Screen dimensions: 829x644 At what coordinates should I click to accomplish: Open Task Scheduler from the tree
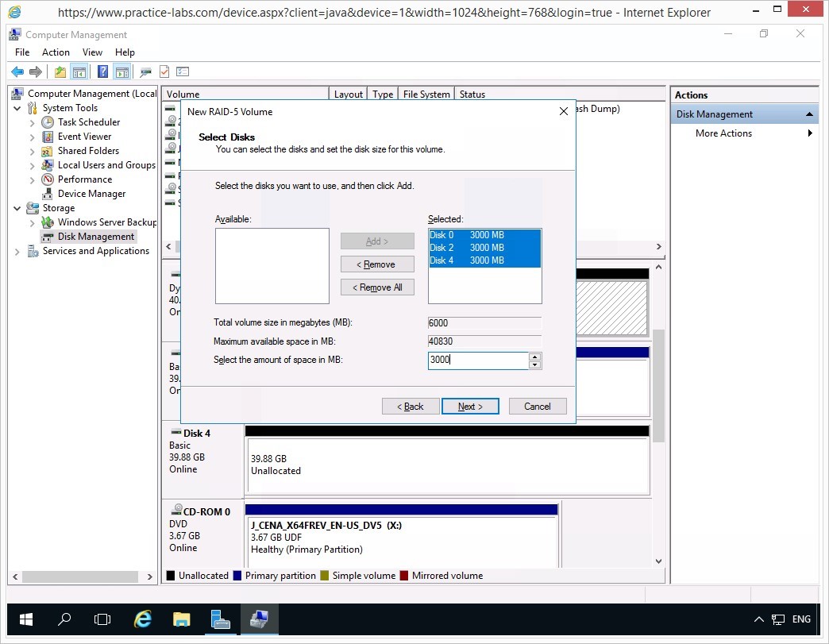(x=88, y=122)
